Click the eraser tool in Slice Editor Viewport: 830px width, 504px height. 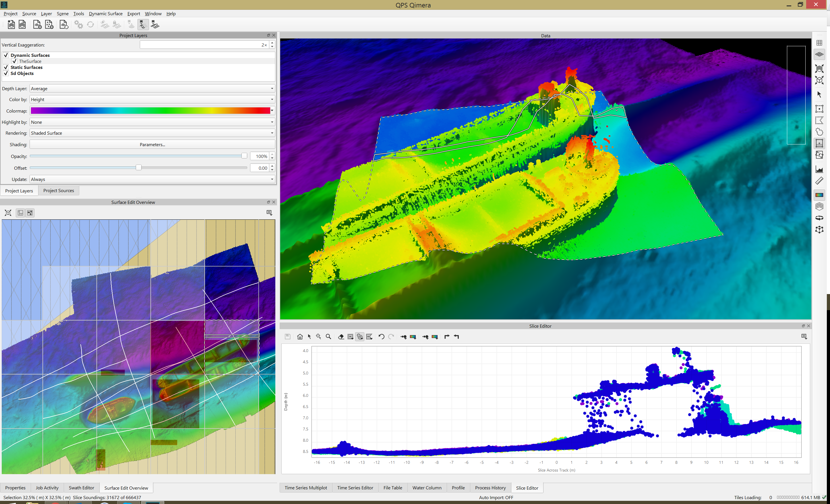pos(341,337)
